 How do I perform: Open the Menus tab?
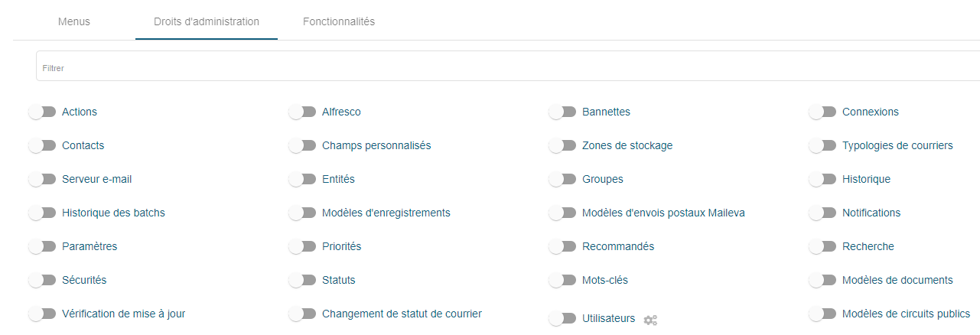(x=74, y=21)
